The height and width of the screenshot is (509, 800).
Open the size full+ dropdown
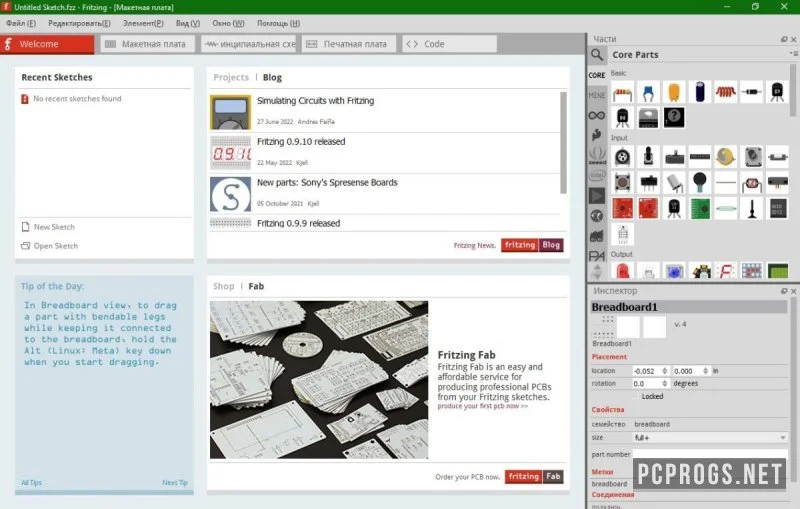pyautogui.click(x=710, y=438)
